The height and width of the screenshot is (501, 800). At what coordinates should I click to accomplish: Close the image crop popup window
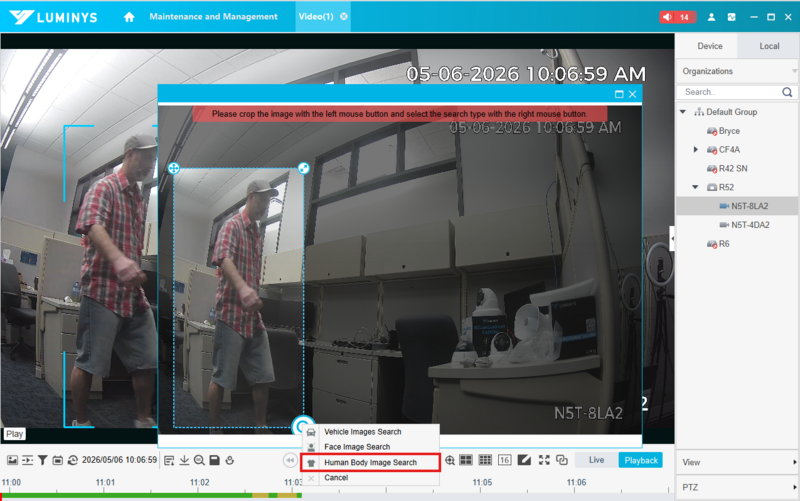coord(633,94)
